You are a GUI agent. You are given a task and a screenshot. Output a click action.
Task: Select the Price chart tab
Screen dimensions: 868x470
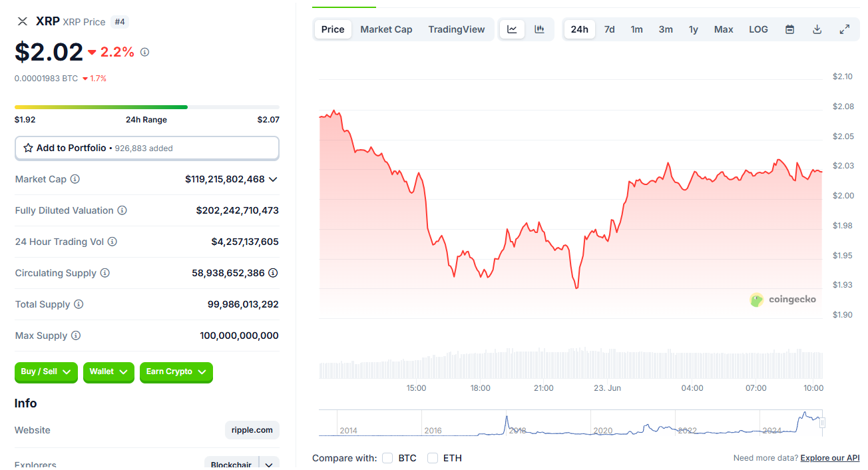(x=333, y=29)
